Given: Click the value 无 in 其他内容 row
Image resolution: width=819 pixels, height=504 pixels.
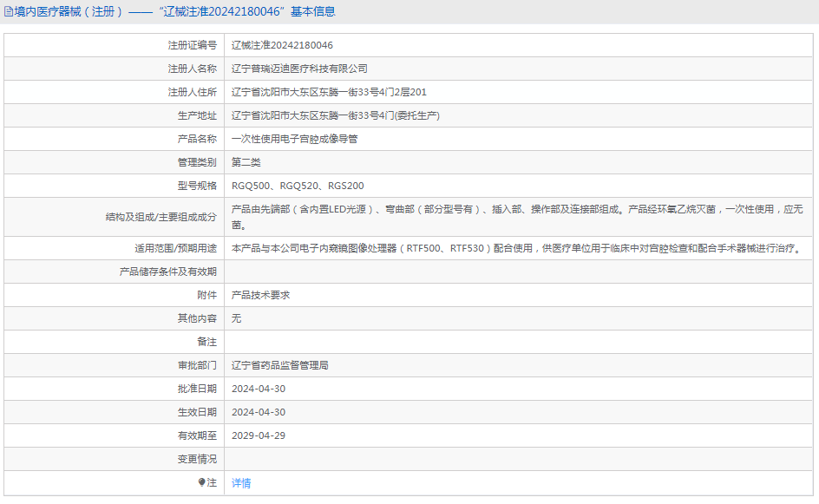Looking at the screenshot, I should (236, 318).
